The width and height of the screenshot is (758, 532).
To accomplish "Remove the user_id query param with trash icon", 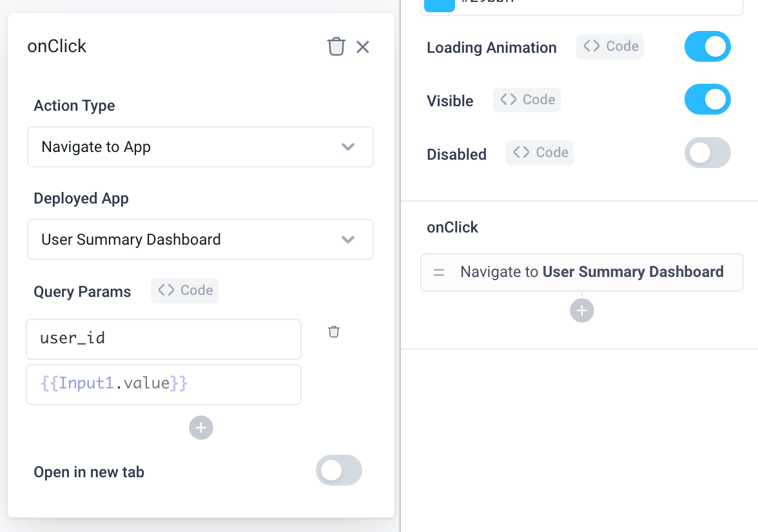I will coord(333,331).
